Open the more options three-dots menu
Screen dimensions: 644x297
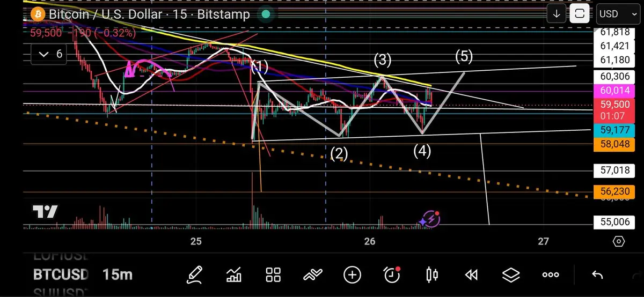(551, 275)
